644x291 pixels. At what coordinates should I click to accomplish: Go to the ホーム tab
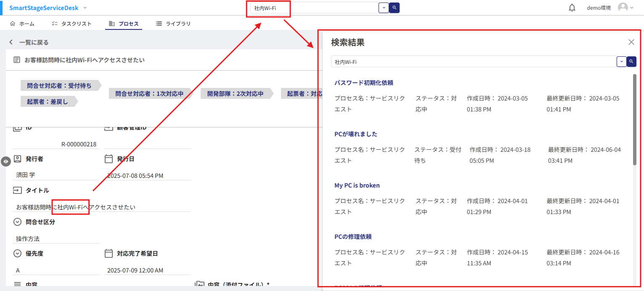pyautogui.click(x=22, y=24)
